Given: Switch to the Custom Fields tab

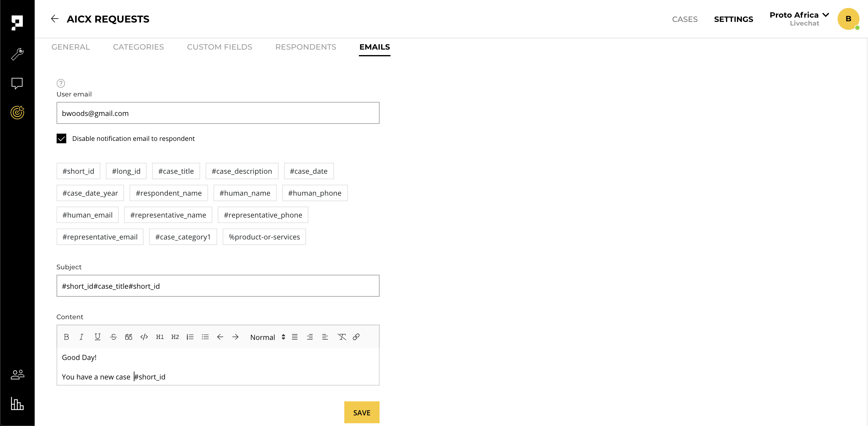Looking at the screenshot, I should tap(219, 47).
